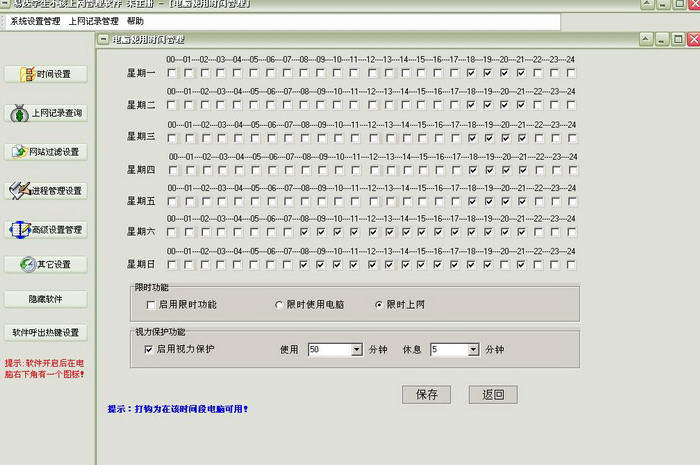Open 高级设置管理 in the sidebar

coord(46,229)
